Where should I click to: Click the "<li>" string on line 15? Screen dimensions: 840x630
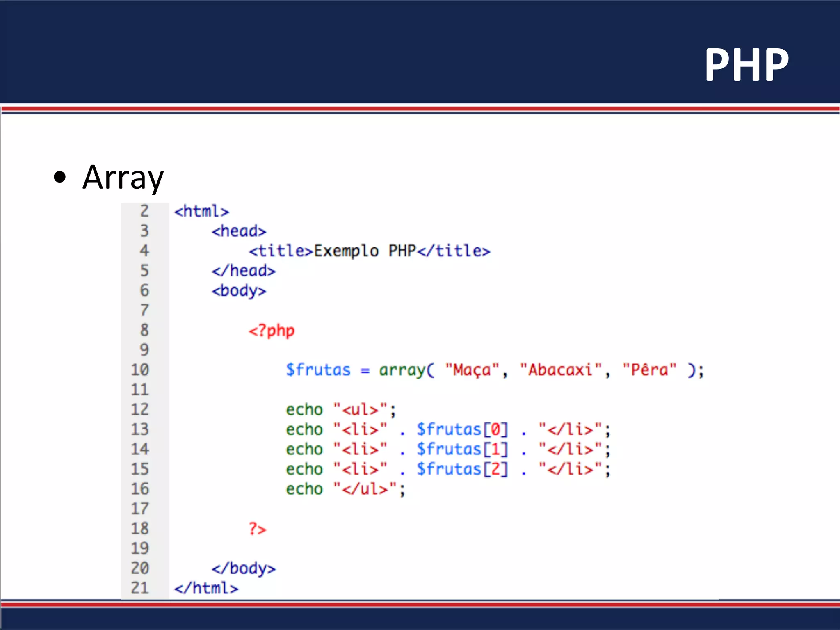click(361, 469)
